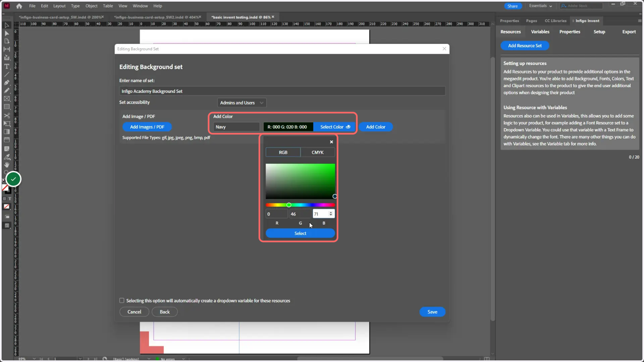
Task: Increment the B value stepper
Action: 331,212
